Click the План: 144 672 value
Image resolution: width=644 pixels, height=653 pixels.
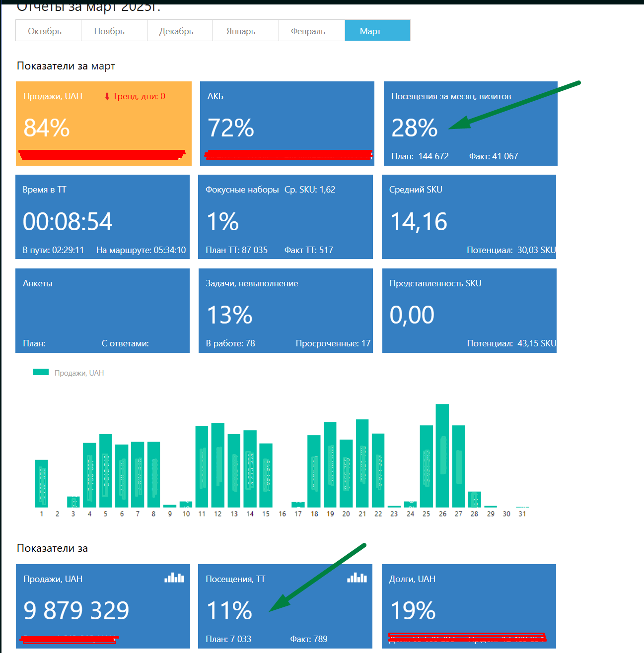(420, 156)
